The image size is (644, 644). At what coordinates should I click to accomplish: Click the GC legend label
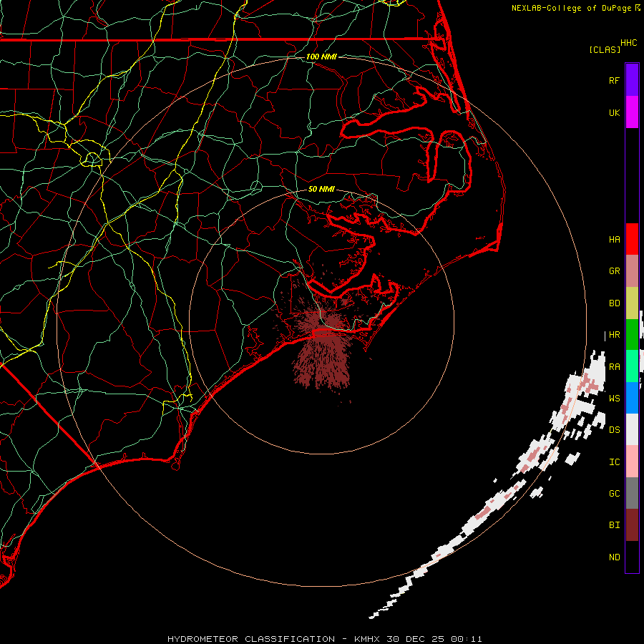pos(615,493)
